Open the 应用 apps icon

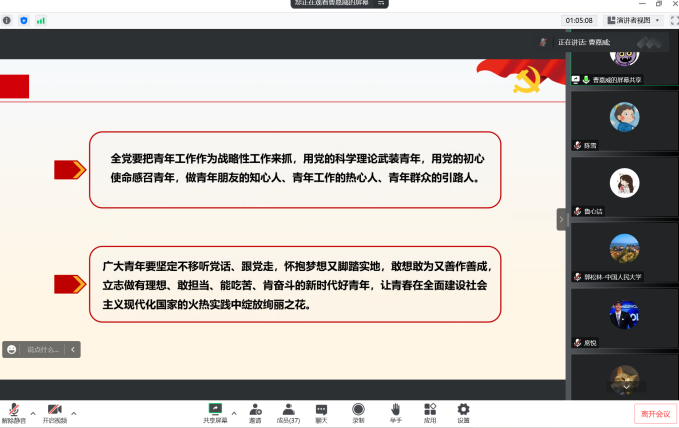coord(429,411)
